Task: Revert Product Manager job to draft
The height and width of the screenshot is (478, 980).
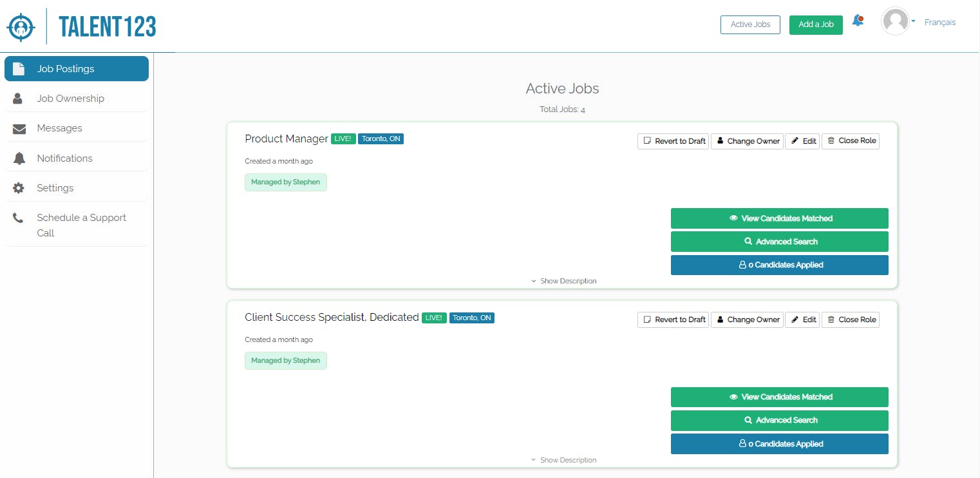Action: pos(673,141)
